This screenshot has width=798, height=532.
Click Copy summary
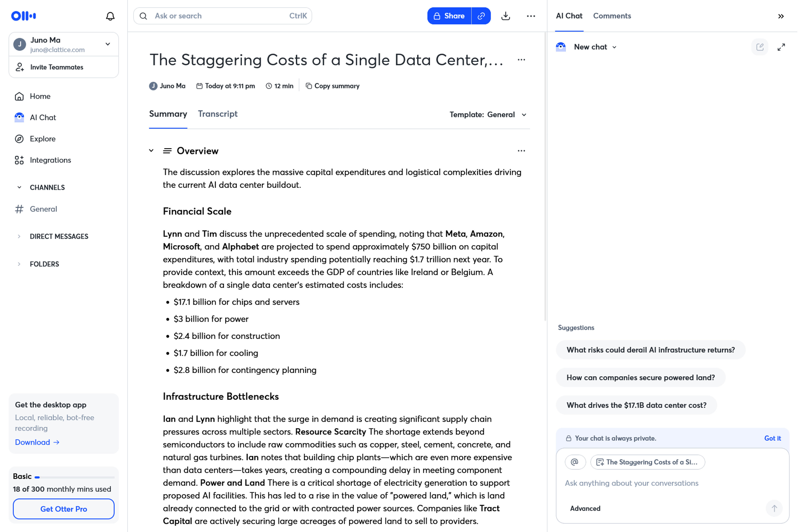(x=333, y=86)
